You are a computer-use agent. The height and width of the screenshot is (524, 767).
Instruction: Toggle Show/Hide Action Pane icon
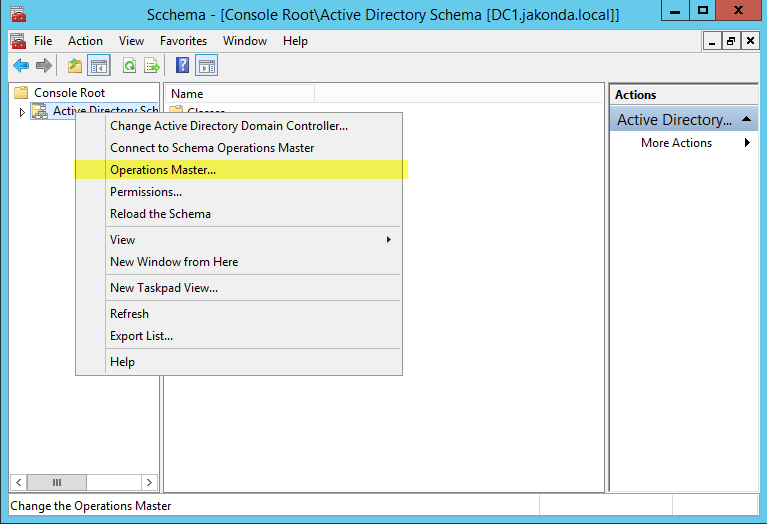[x=207, y=66]
